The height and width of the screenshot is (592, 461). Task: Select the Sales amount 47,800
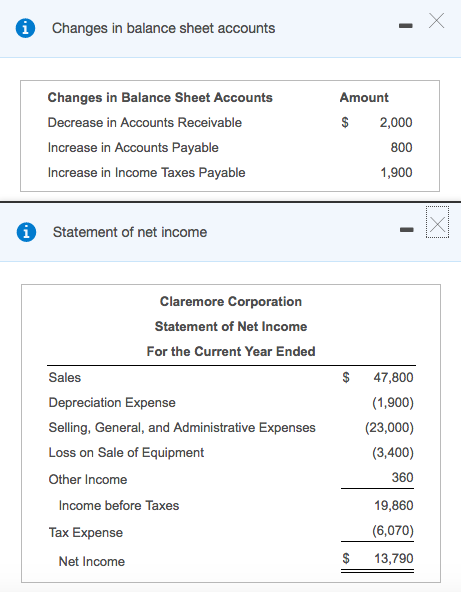[x=393, y=377]
